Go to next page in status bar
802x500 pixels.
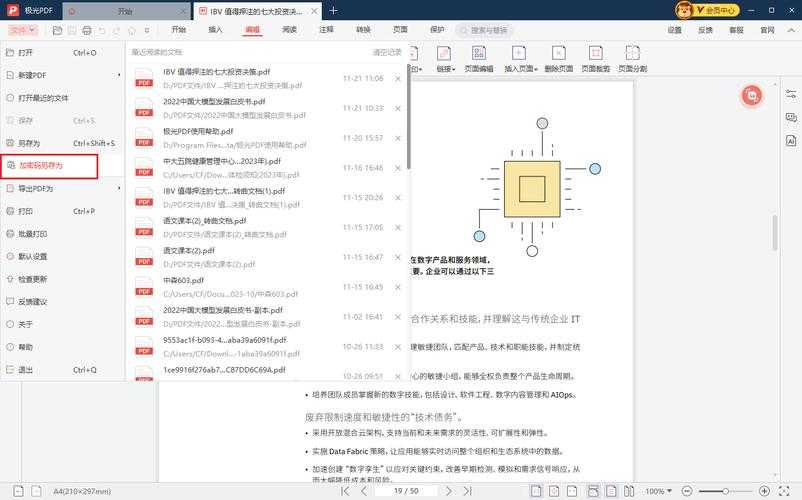[x=449, y=491]
